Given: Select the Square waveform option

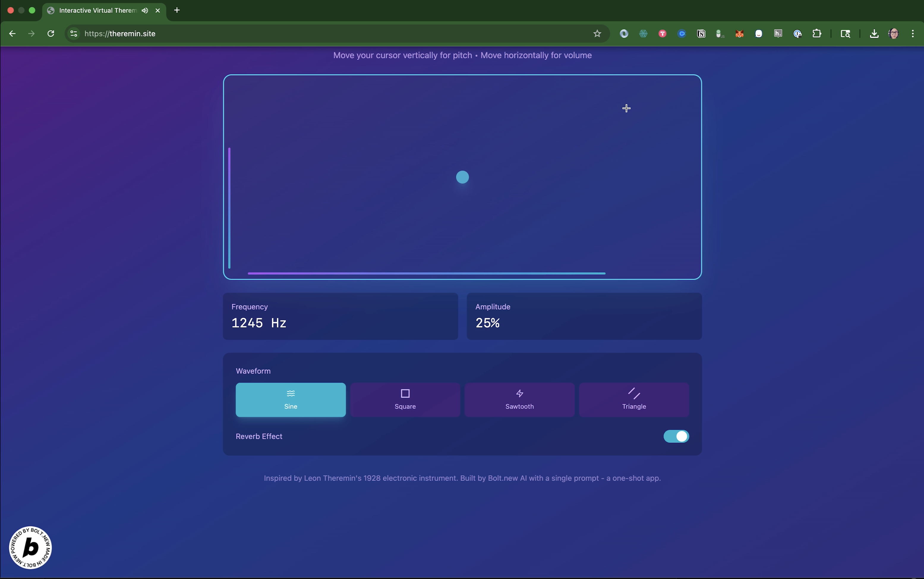Looking at the screenshot, I should [405, 399].
